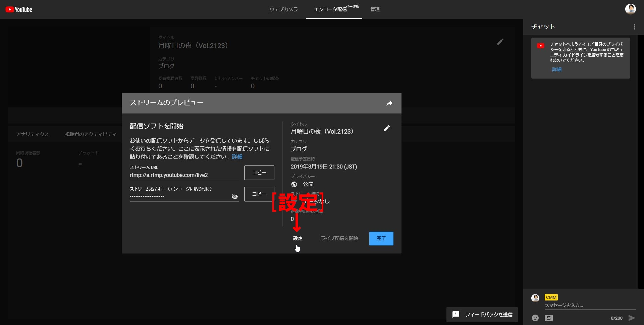Click the 0/200 character counter
The image size is (644, 325).
point(616,318)
